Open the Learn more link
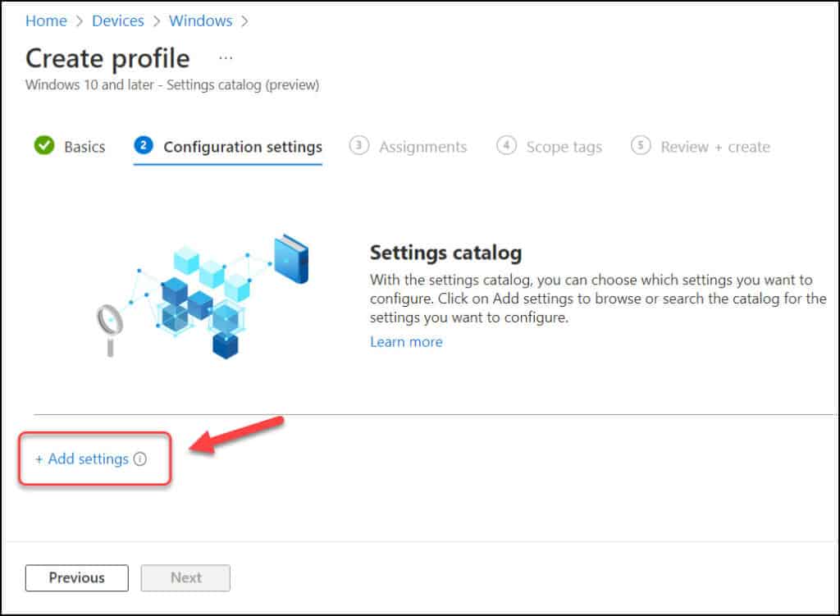 point(406,342)
